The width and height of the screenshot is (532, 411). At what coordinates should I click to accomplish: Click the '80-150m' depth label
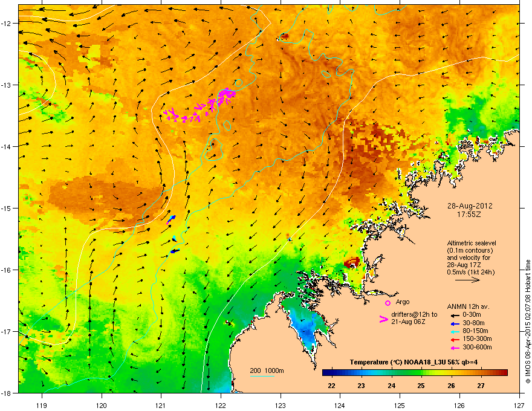[475, 331]
